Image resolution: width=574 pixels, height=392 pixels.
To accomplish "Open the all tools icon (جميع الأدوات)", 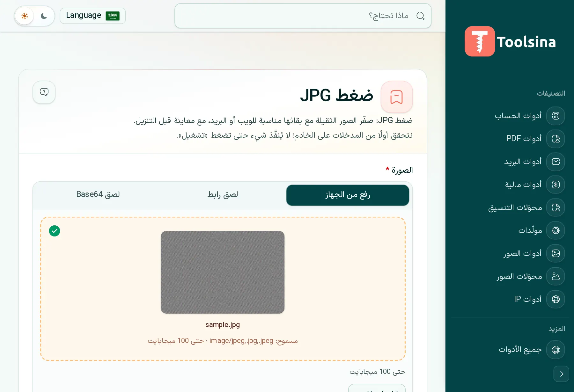I will click(556, 350).
